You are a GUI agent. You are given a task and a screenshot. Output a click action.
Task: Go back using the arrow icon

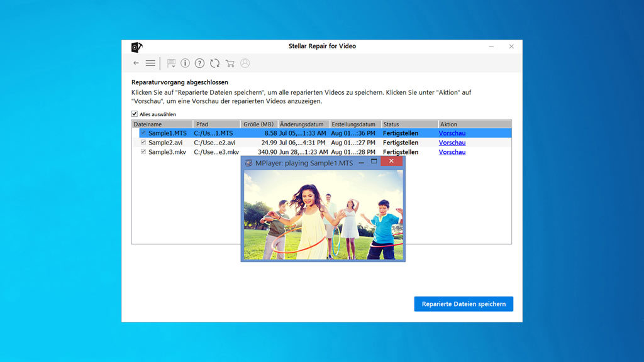click(136, 63)
